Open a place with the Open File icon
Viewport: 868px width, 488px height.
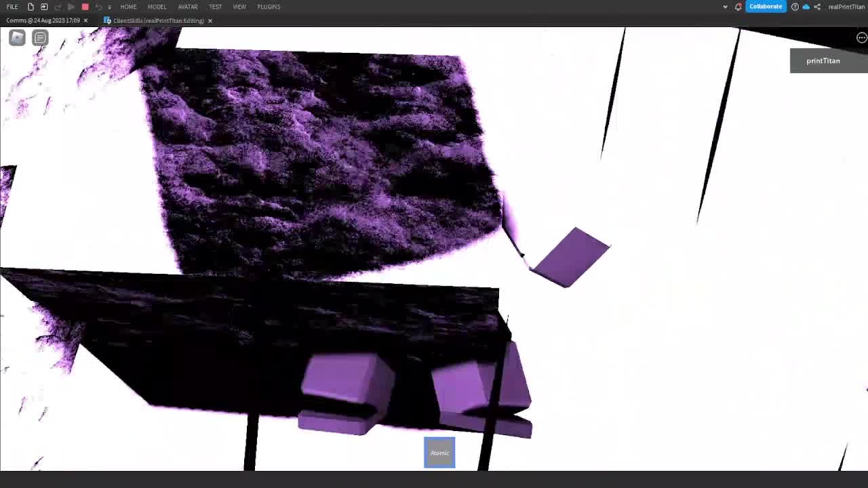(44, 7)
